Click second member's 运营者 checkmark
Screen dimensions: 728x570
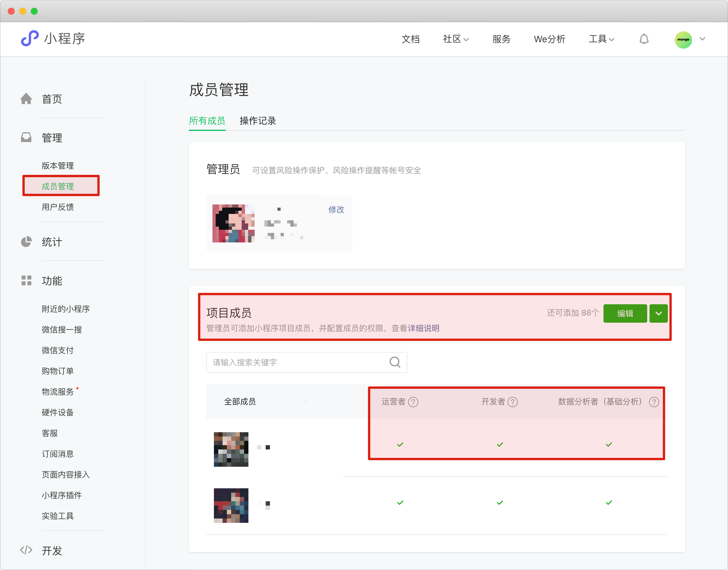pyautogui.click(x=400, y=503)
